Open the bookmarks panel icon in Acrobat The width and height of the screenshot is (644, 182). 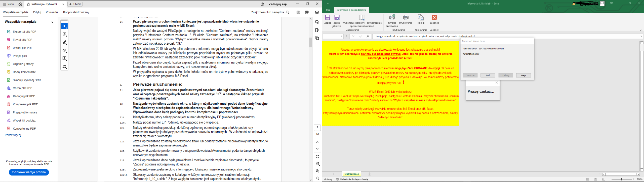[317, 30]
